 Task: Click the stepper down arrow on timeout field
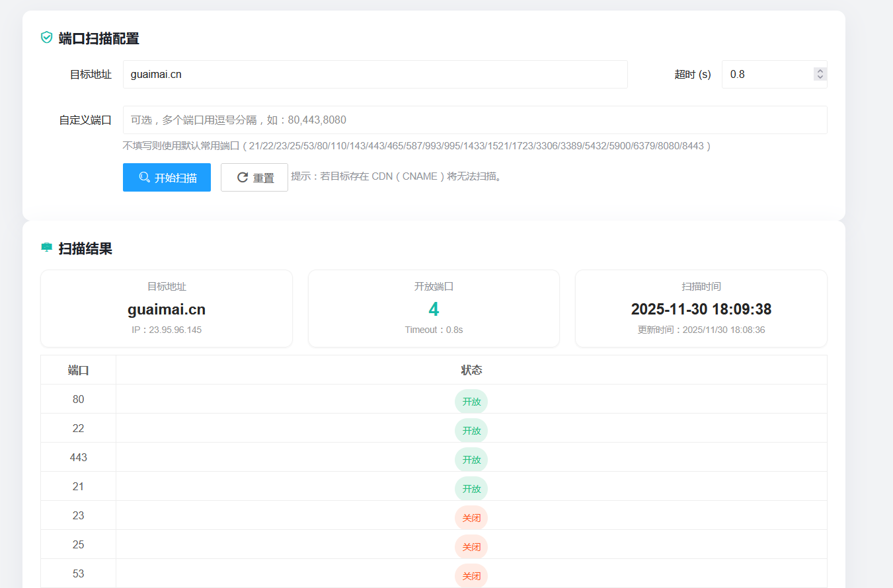(x=819, y=78)
